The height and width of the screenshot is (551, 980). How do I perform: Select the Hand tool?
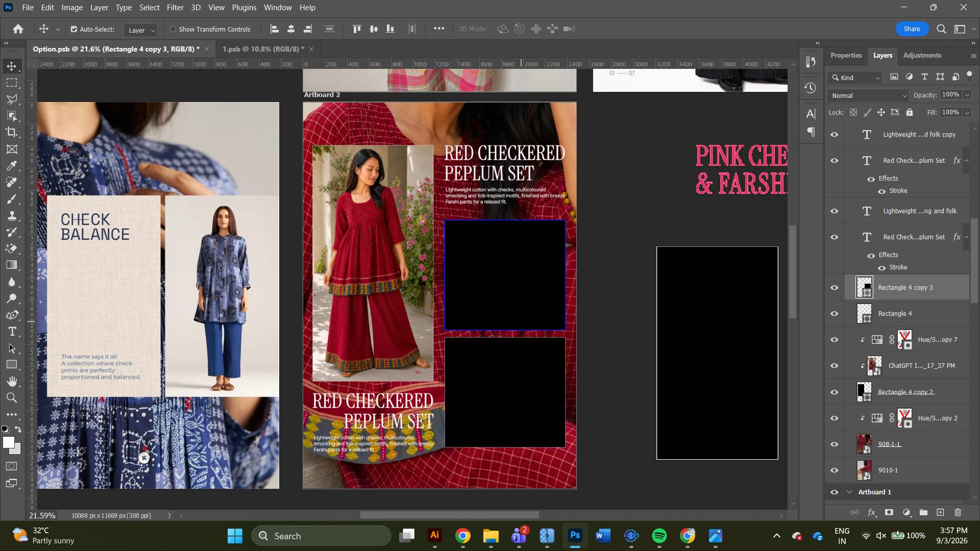[12, 381]
